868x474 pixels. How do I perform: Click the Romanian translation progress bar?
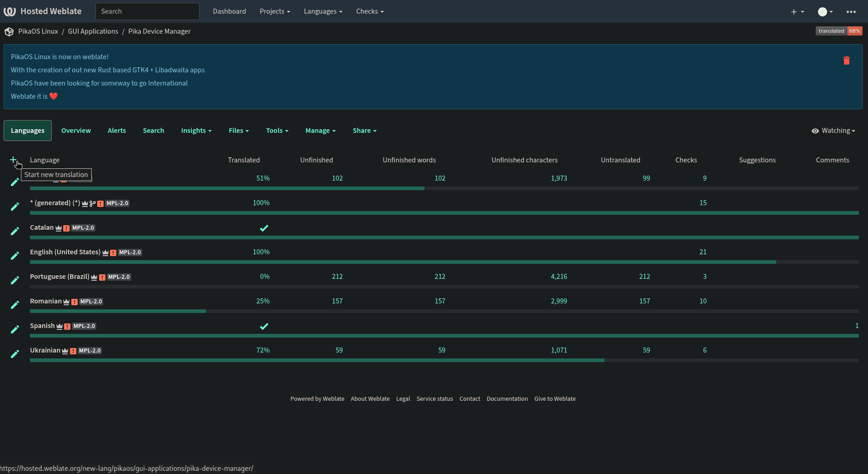click(444, 311)
